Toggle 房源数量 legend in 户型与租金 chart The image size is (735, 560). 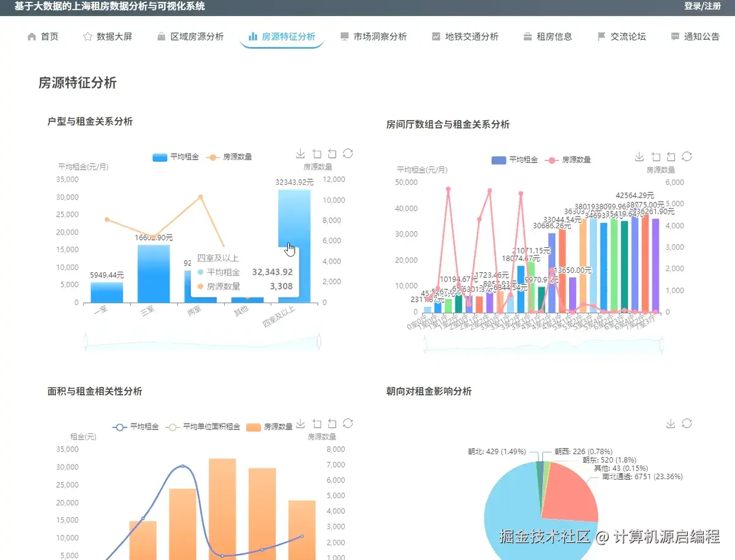228,157
